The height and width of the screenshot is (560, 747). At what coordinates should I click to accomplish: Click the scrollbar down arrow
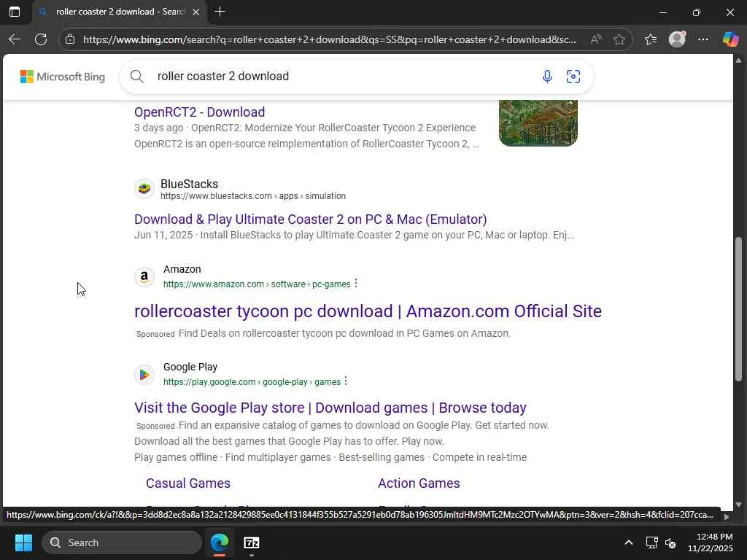738,505
